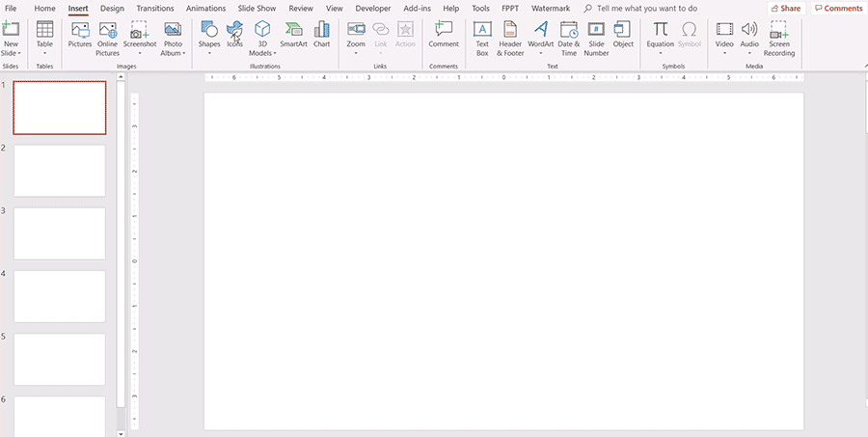
Task: Add a Text Box
Action: 482,35
